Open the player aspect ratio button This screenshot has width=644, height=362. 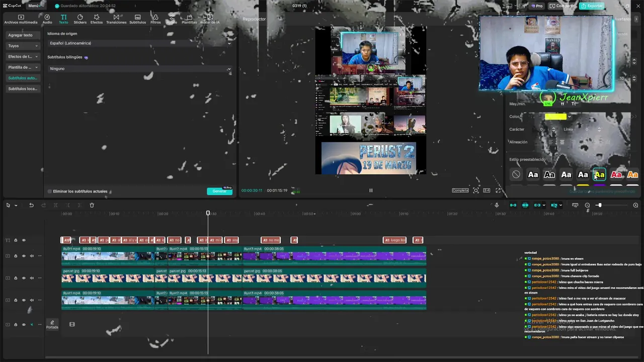click(x=487, y=191)
